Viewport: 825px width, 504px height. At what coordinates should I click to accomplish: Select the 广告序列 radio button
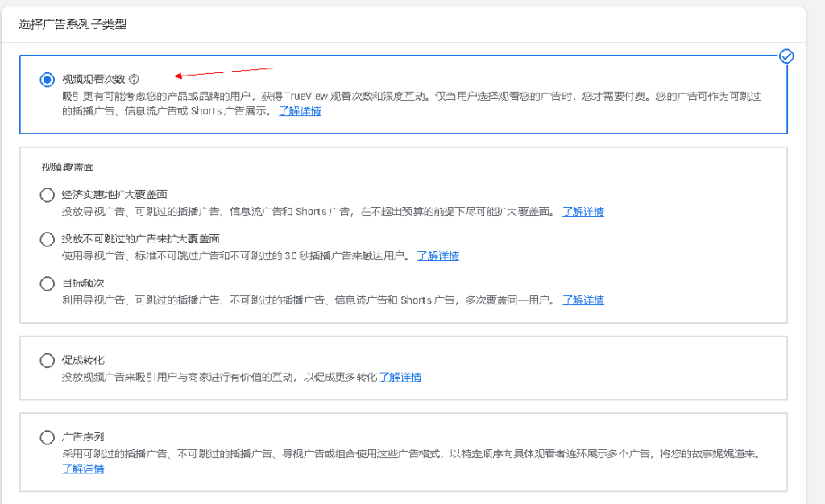coord(47,437)
